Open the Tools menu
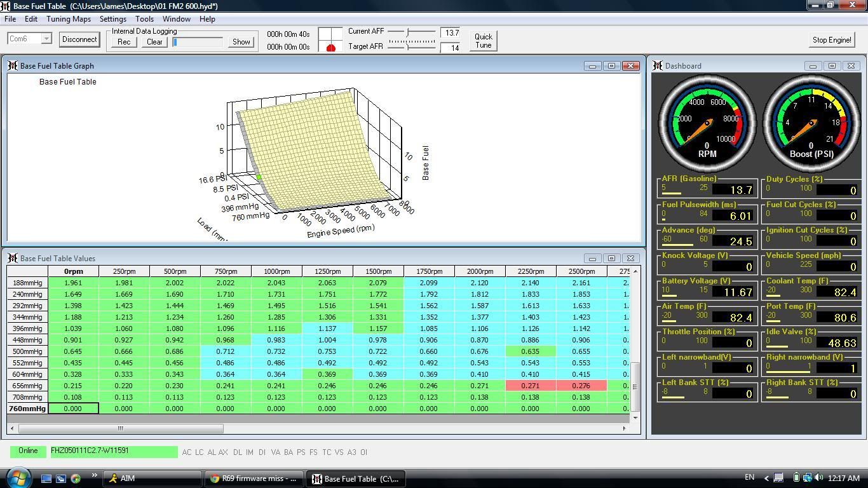The height and width of the screenshot is (488, 868). point(144,19)
